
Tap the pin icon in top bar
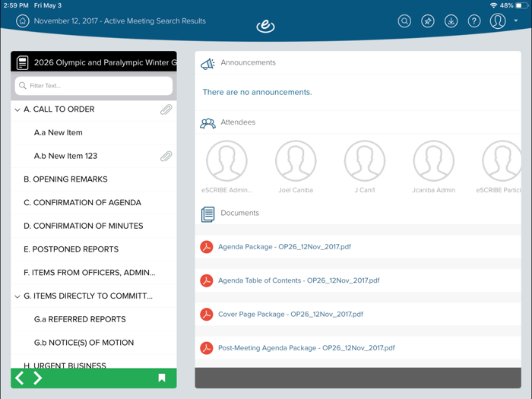(x=427, y=21)
